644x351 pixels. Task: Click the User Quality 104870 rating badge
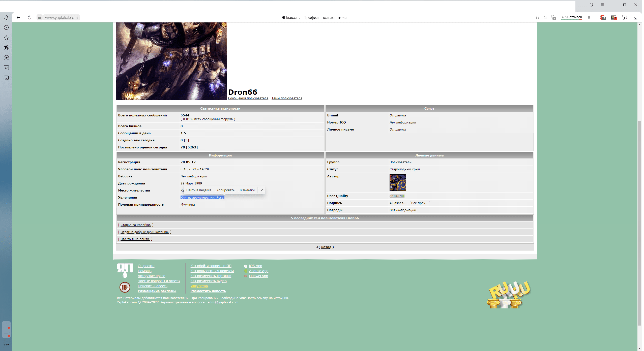pyautogui.click(x=397, y=196)
